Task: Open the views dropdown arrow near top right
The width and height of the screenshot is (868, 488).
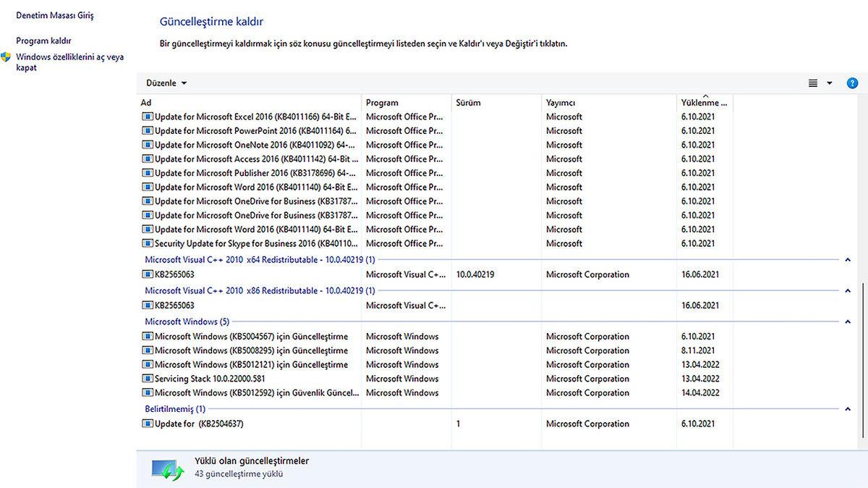Action: pos(829,83)
